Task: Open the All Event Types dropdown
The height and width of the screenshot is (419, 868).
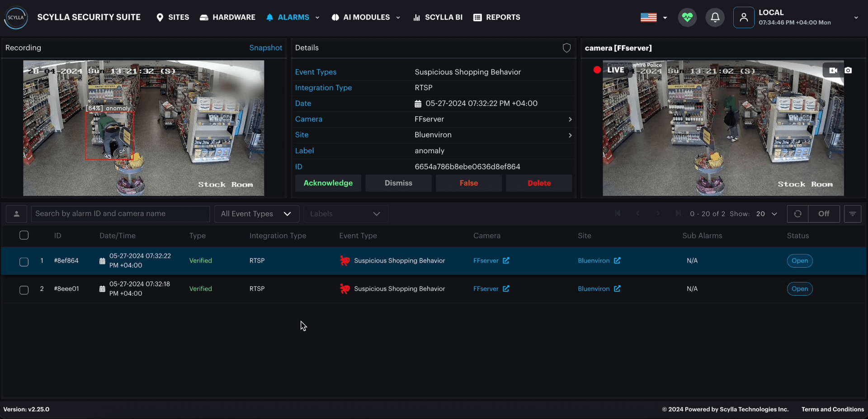Action: [257, 214]
